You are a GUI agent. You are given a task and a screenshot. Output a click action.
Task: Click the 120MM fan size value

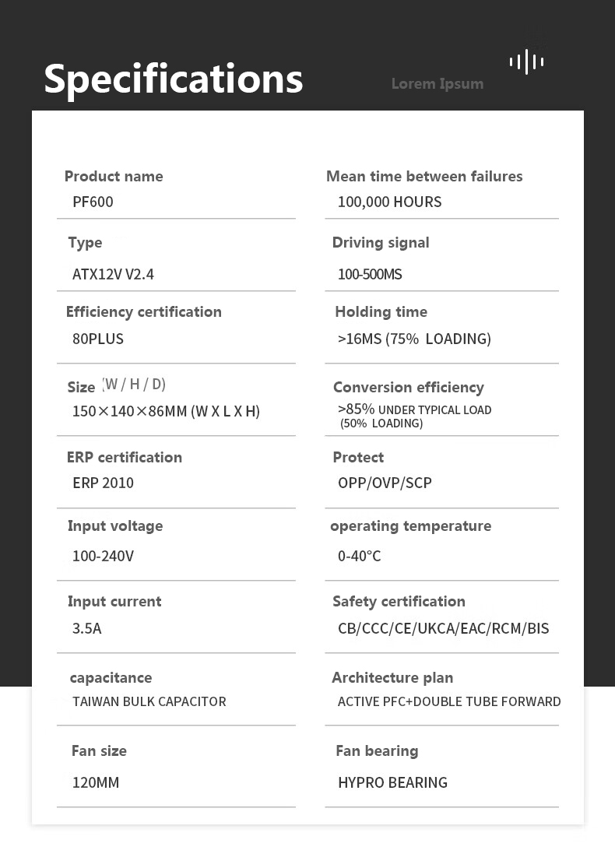96,782
